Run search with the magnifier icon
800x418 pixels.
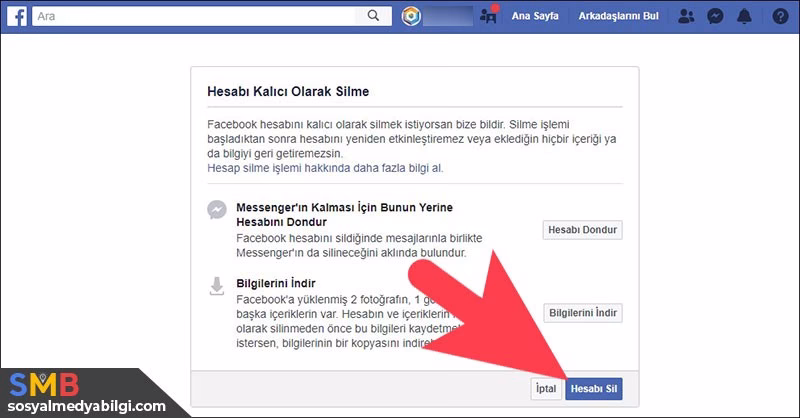tap(373, 16)
